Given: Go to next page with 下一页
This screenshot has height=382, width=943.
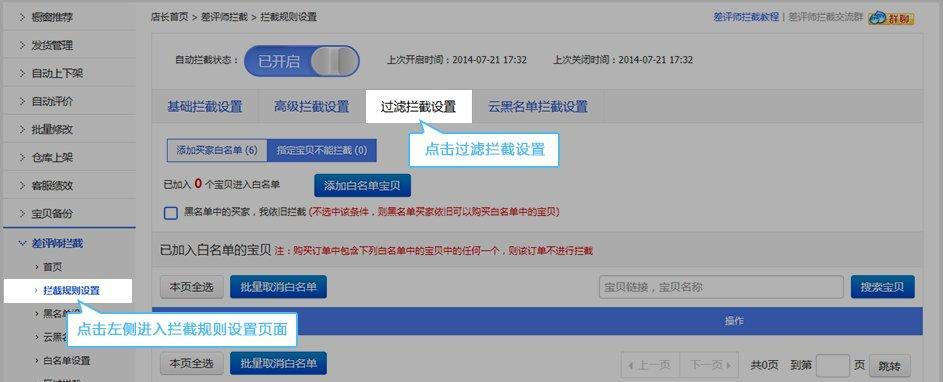Looking at the screenshot, I should pos(709,365).
